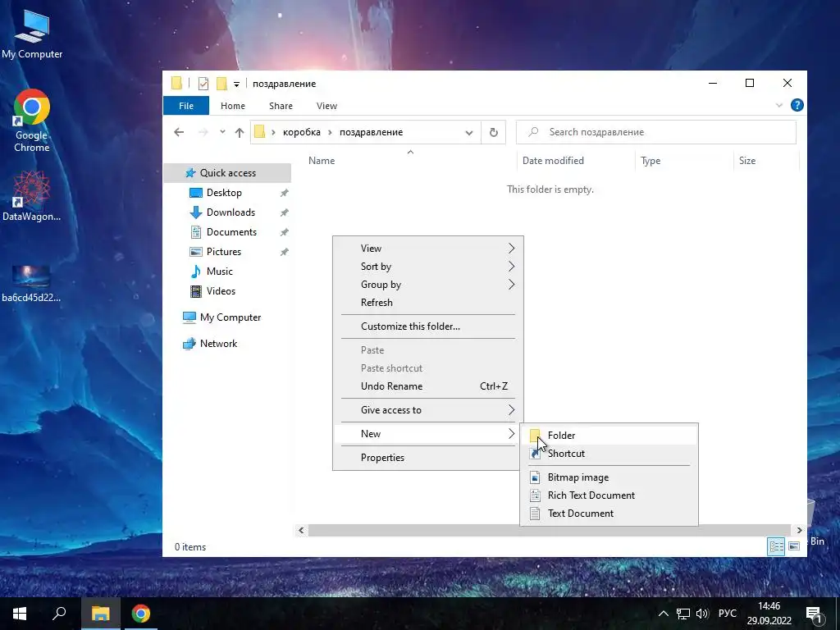Open Videos in the navigation pane
This screenshot has width=840, height=630.
221,291
